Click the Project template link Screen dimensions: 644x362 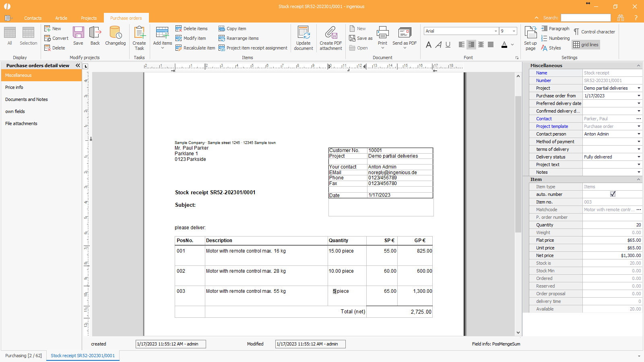point(552,126)
